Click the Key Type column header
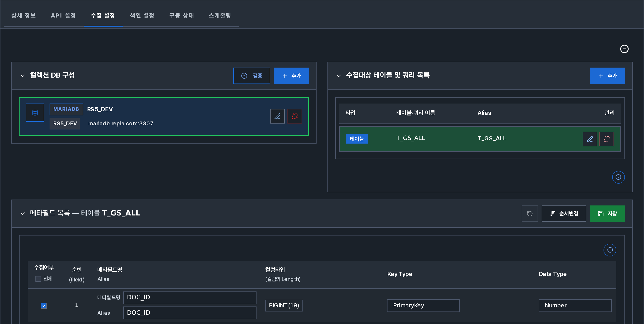This screenshot has width=644, height=324. pyautogui.click(x=400, y=274)
